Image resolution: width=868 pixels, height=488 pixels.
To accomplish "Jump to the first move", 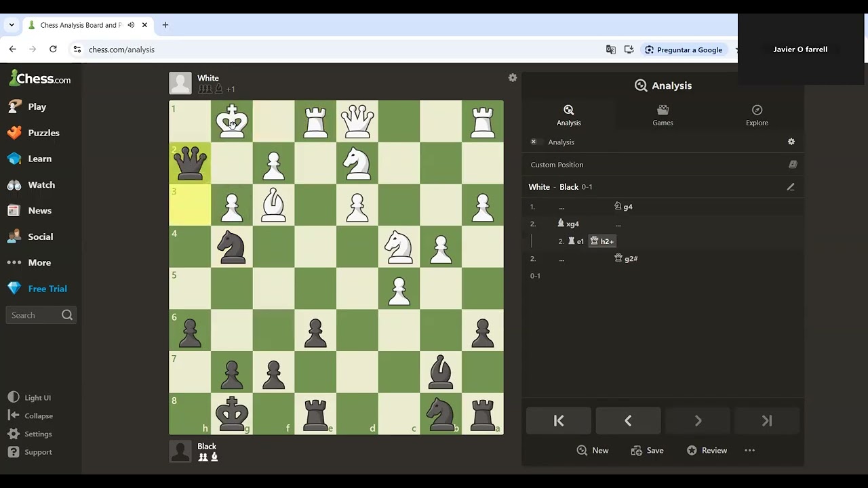I will [x=559, y=421].
